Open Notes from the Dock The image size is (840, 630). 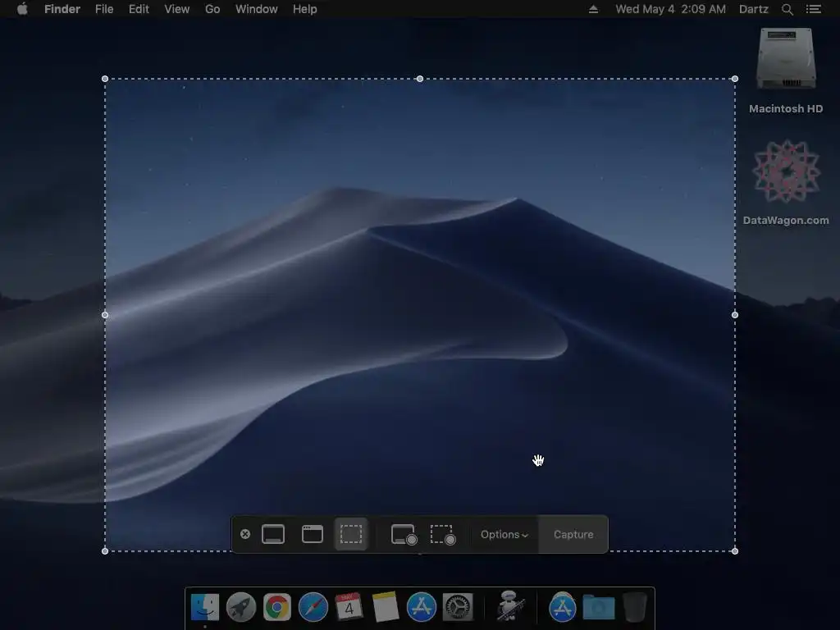click(386, 608)
